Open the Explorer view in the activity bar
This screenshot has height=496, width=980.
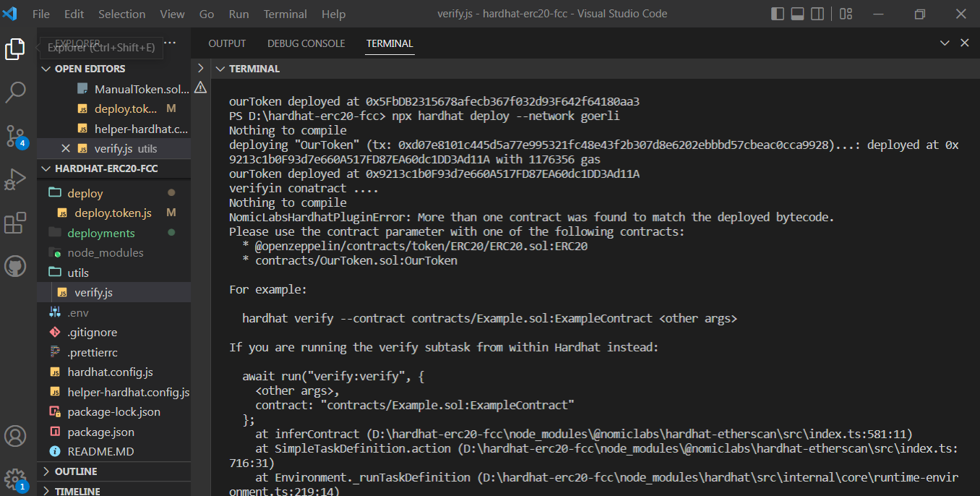coord(15,49)
